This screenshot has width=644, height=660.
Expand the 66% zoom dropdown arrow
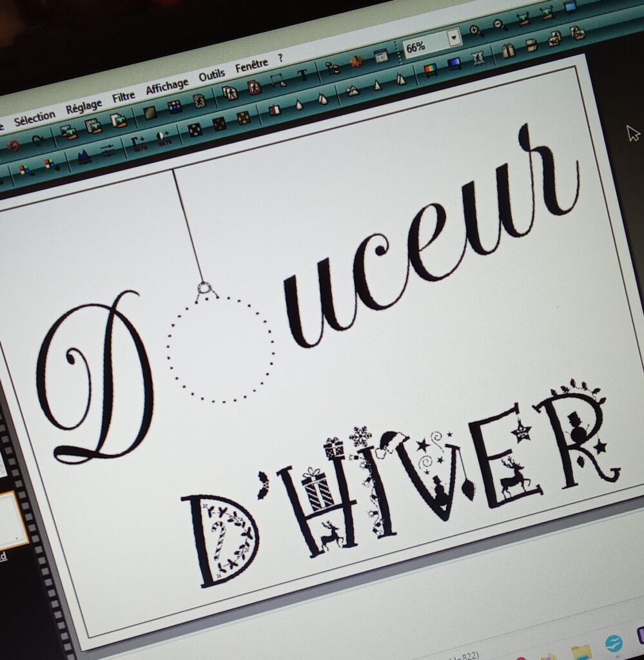(x=454, y=38)
